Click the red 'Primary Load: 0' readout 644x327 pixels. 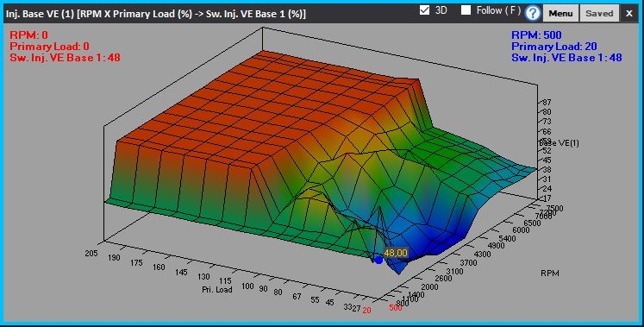point(50,47)
